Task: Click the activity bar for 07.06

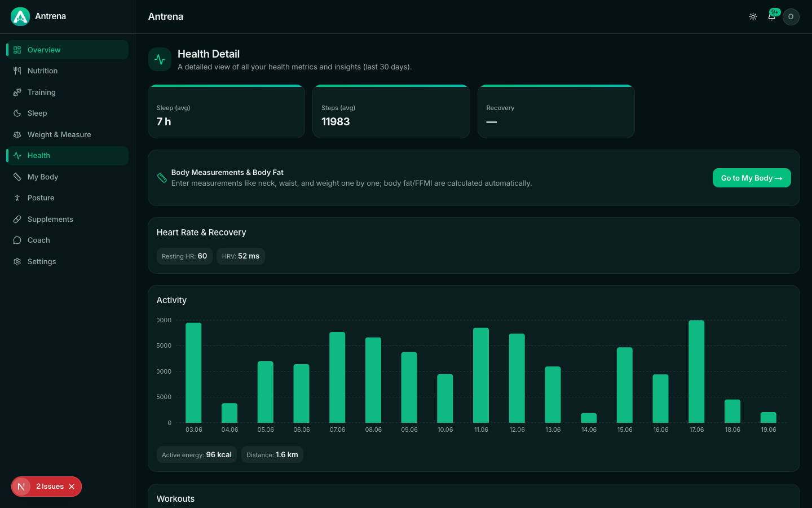Action: point(337,378)
